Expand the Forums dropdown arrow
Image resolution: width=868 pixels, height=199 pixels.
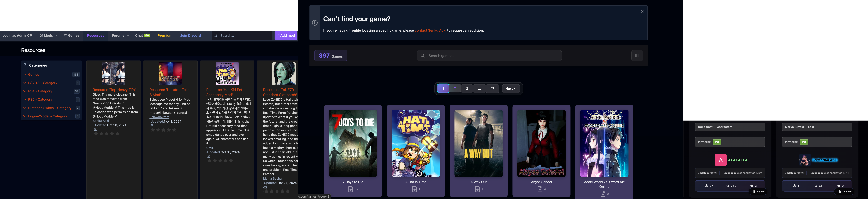point(128,36)
